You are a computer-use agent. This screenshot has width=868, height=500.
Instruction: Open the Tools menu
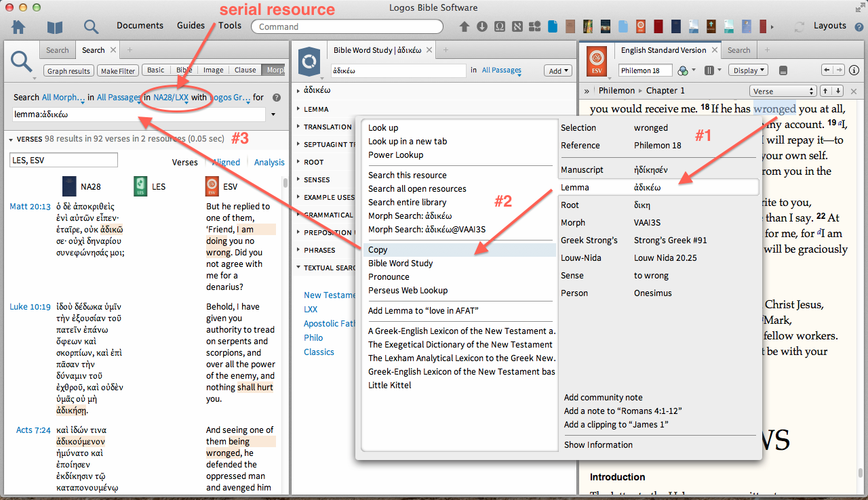(x=230, y=26)
